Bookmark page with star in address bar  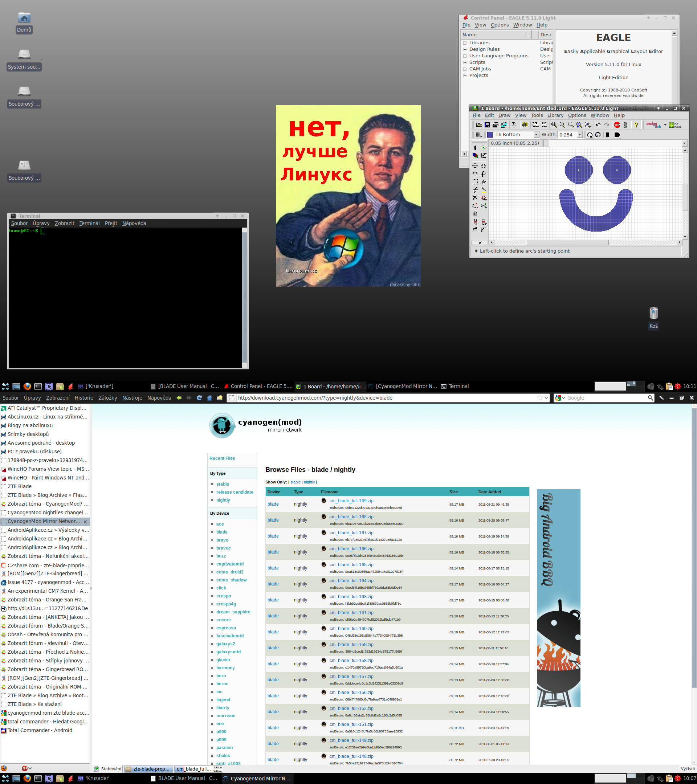coord(540,398)
